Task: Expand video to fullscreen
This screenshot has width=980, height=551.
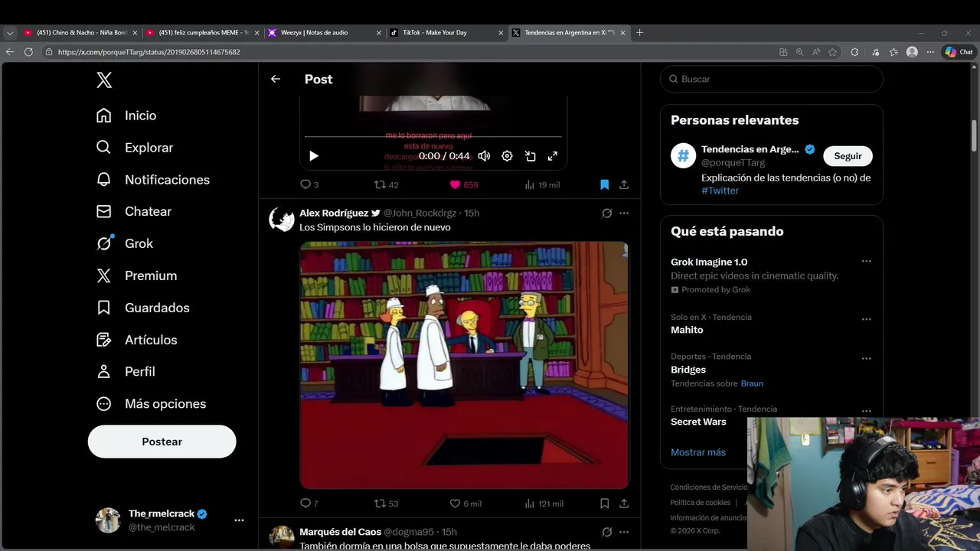Action: click(x=553, y=156)
